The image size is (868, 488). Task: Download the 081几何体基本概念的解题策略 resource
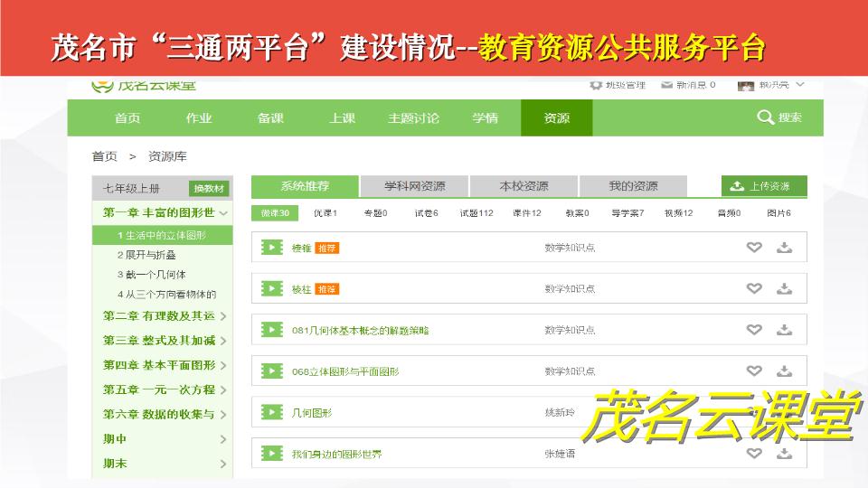click(x=784, y=330)
